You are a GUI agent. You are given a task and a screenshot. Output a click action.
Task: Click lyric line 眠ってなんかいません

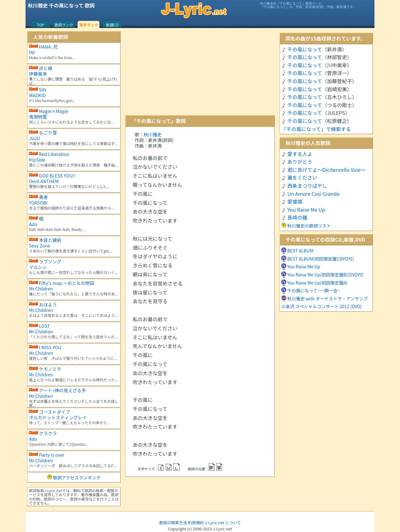157,185
